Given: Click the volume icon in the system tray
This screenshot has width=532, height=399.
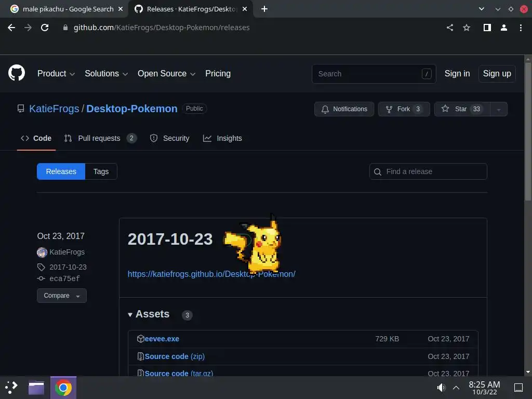Looking at the screenshot, I should 441,388.
